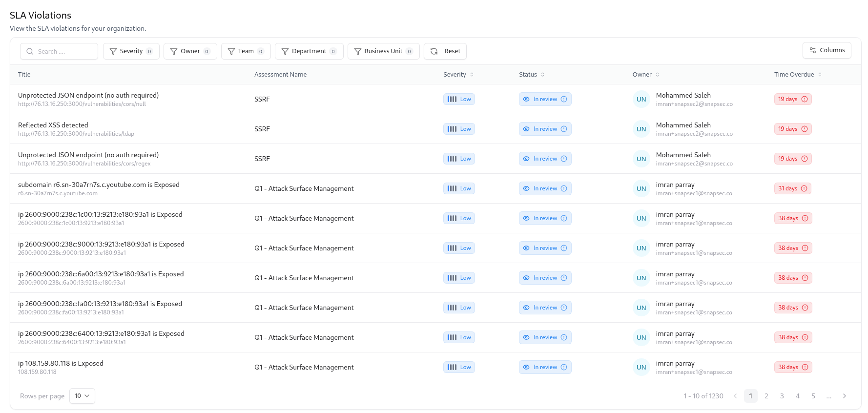Click the info icon on the 31 days badge

[805, 188]
